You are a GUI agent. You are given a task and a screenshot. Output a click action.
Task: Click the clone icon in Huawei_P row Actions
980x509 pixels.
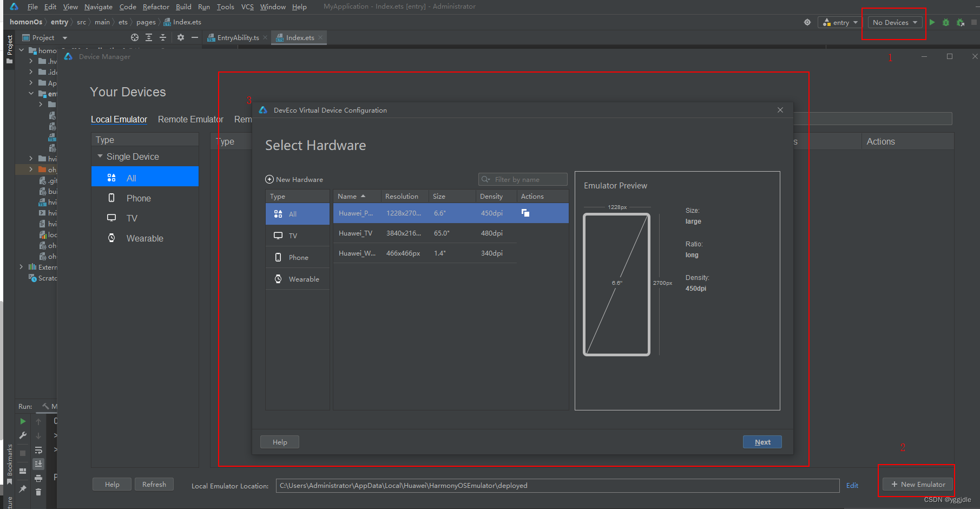click(x=525, y=213)
